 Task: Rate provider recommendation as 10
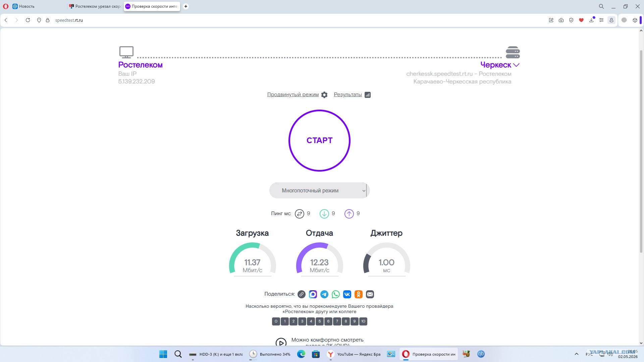[363, 321]
